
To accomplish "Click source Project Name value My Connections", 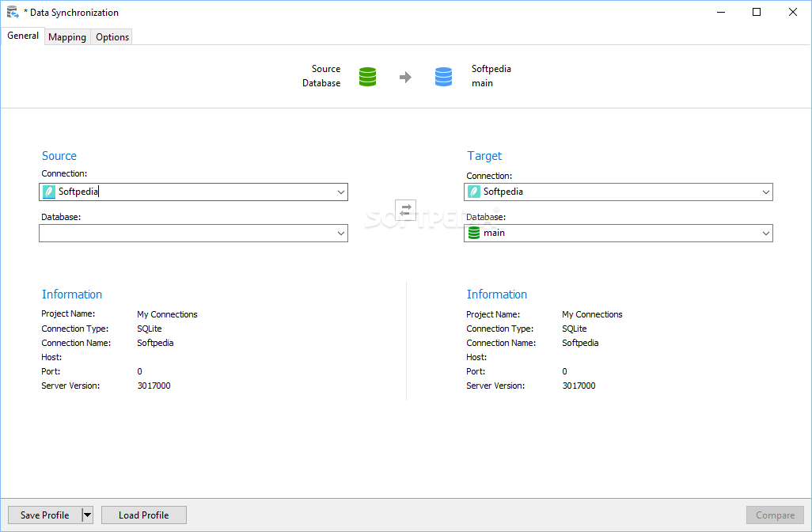I will coord(167,314).
